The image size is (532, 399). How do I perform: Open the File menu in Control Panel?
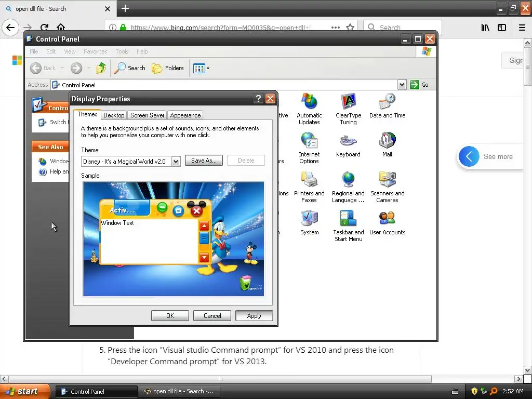point(34,51)
